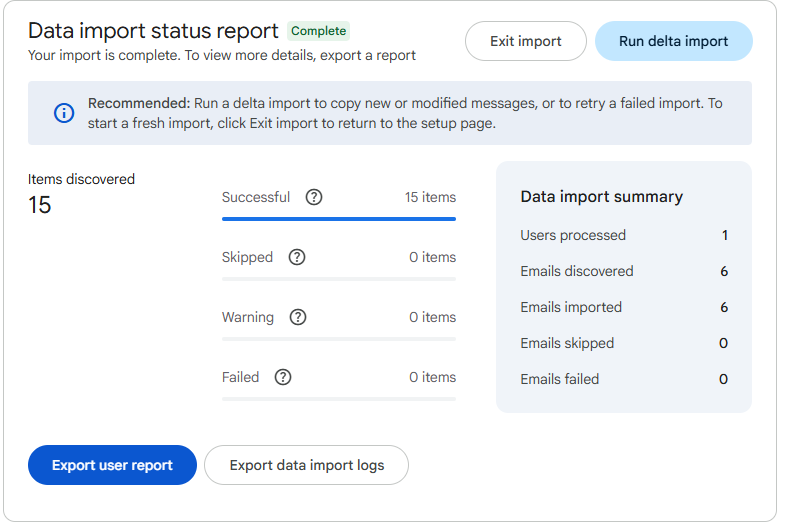The width and height of the screenshot is (794, 528).
Task: Click the Emails imported value 6
Action: click(724, 307)
